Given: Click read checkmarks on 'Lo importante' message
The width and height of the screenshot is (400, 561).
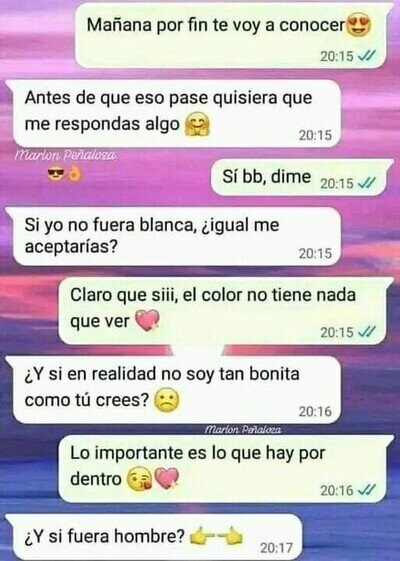Looking at the screenshot, I should coord(367,489).
